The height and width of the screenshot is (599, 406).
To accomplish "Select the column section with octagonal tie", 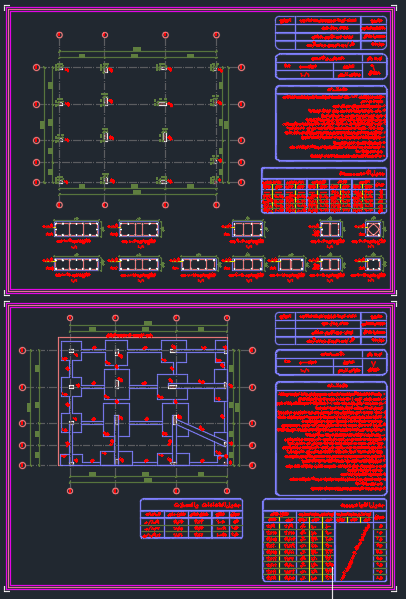I will click(373, 230).
